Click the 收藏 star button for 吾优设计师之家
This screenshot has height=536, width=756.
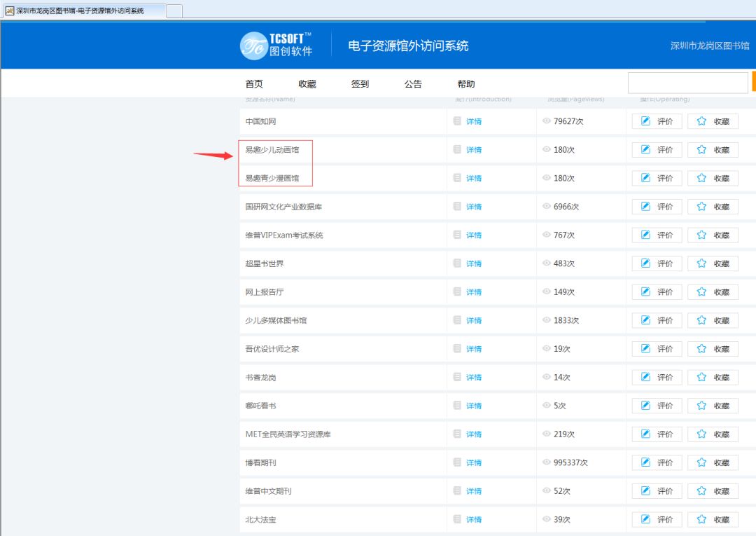click(713, 350)
